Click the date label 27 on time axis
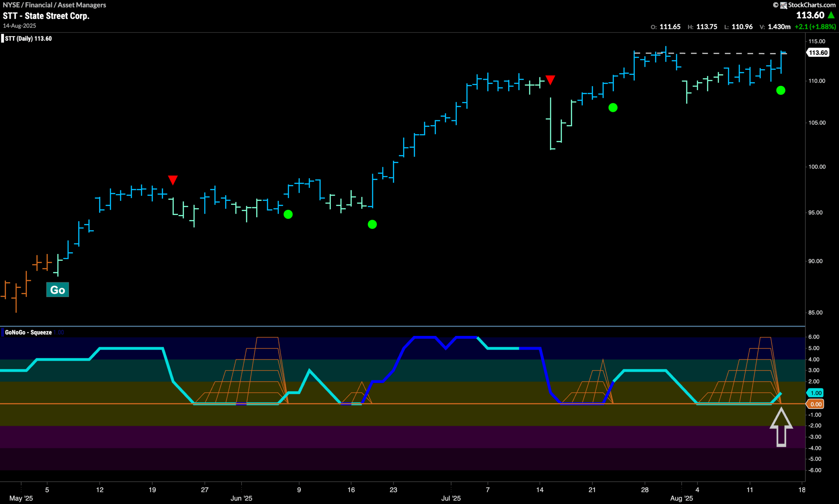This screenshot has height=504, width=839. (x=205, y=489)
